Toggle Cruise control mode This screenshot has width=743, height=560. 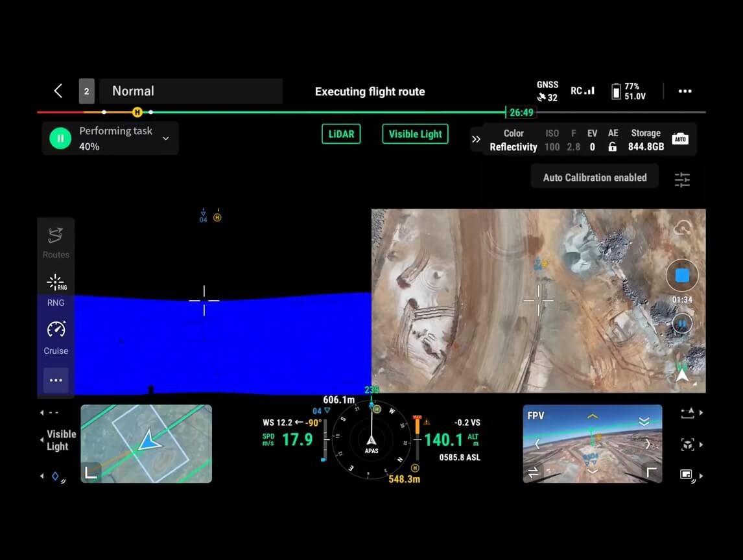pos(56,337)
